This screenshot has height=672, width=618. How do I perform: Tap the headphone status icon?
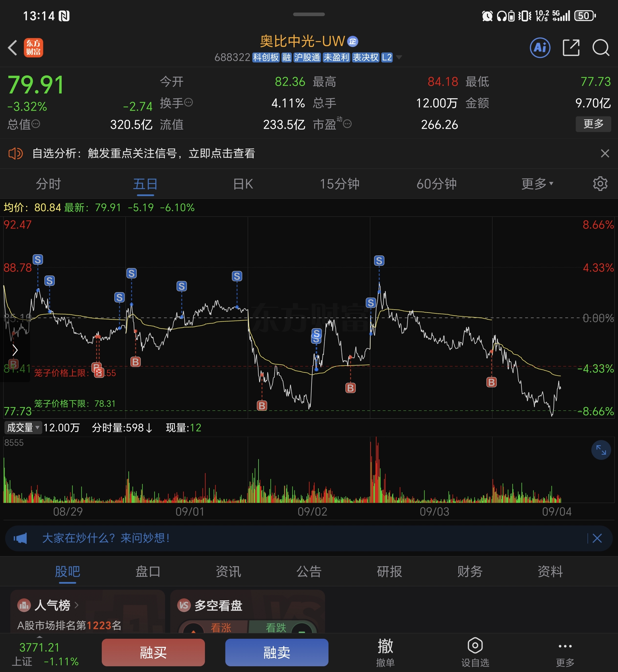[x=501, y=16]
